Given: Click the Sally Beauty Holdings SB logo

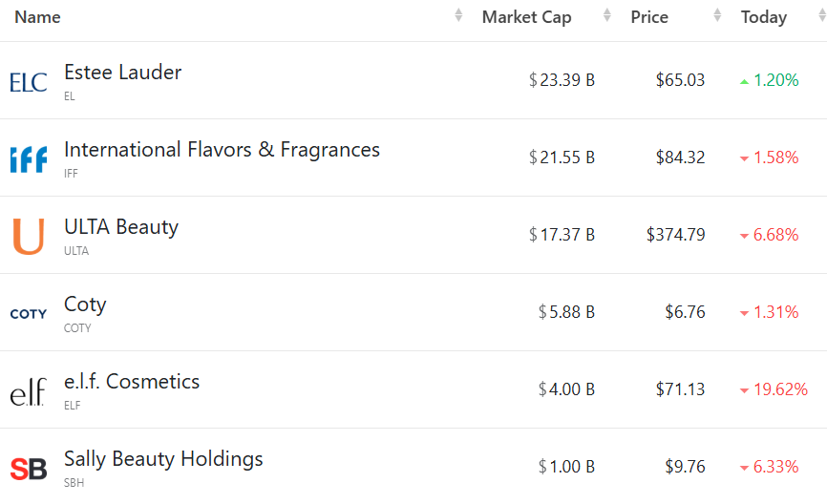Looking at the screenshot, I should click(x=29, y=469).
